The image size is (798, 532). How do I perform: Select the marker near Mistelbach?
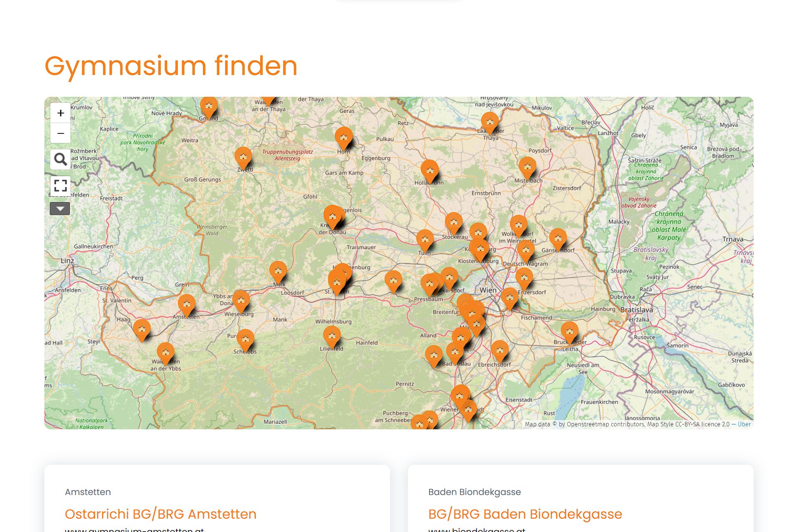pyautogui.click(x=528, y=166)
